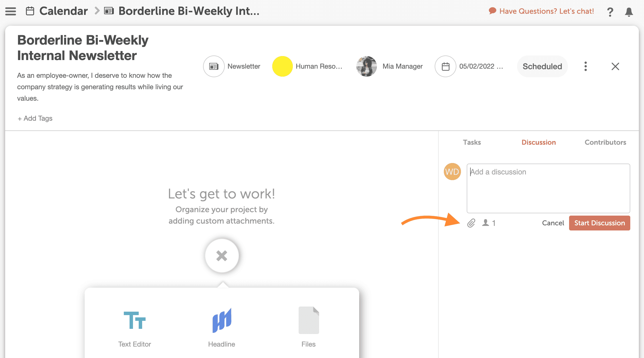
Task: Switch to the Tasks tab
Action: point(472,142)
